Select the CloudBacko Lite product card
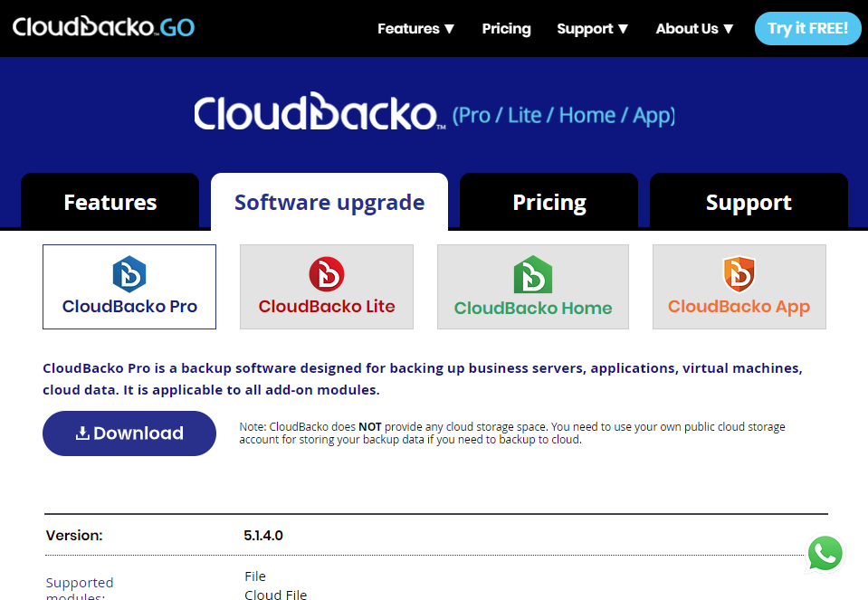 [327, 287]
